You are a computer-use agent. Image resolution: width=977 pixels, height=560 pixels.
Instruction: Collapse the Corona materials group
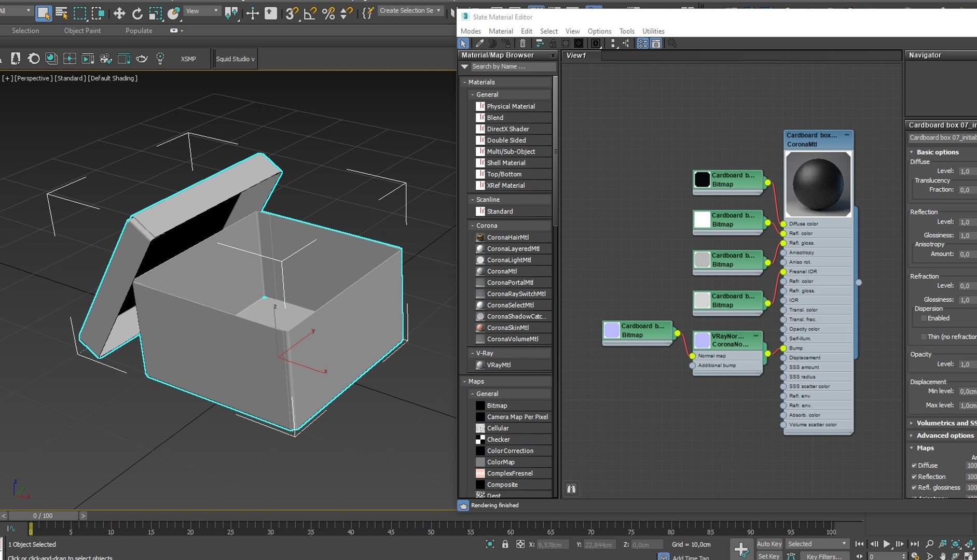pos(473,226)
